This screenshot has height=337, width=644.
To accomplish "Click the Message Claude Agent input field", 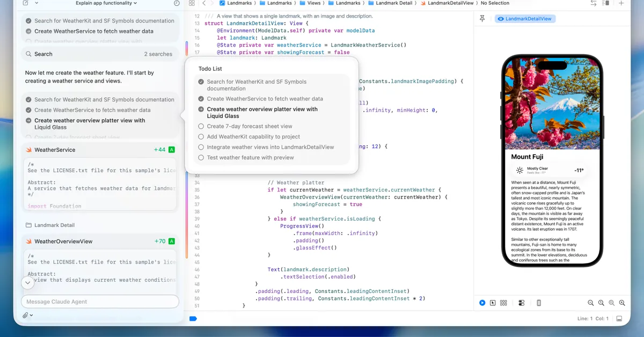I will 100,302.
